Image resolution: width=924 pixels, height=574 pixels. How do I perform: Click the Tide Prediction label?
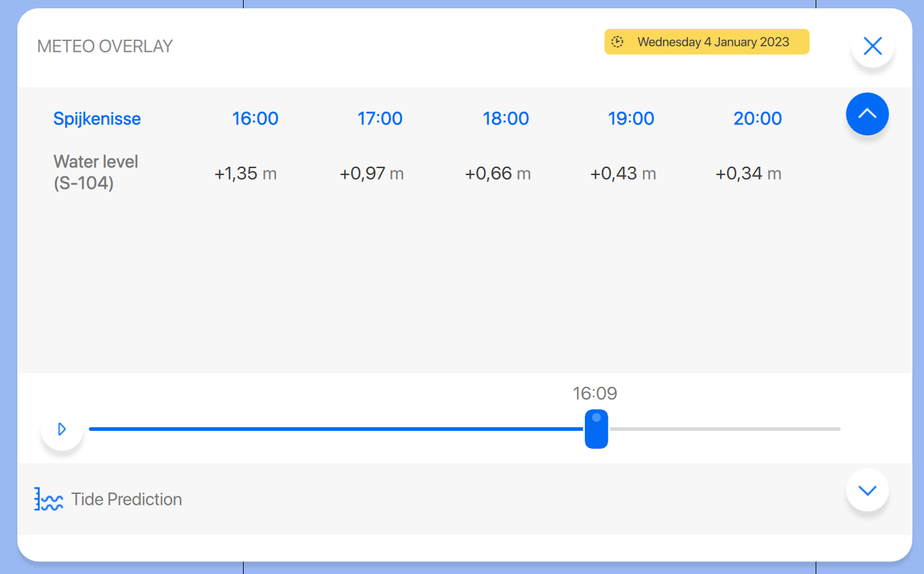pyautogui.click(x=126, y=499)
